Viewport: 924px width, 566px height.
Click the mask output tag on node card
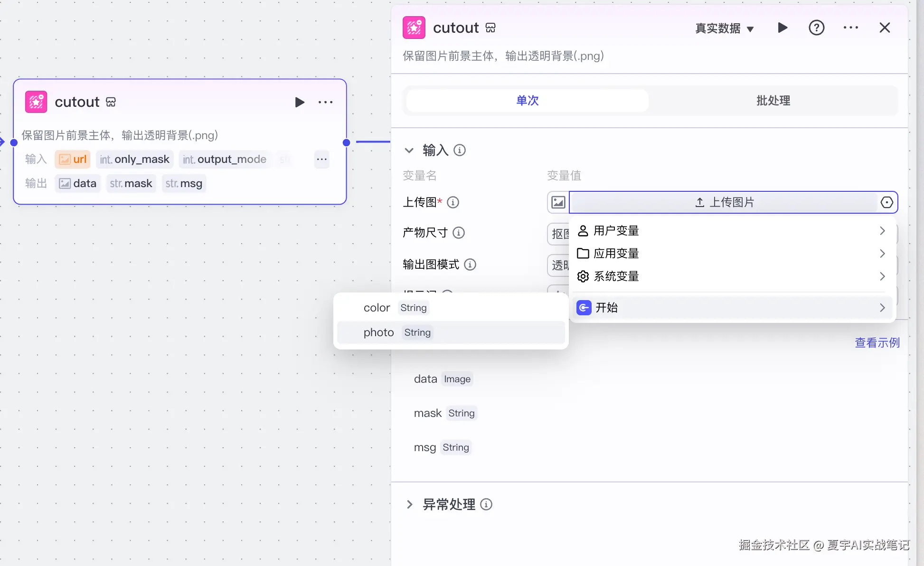(131, 184)
